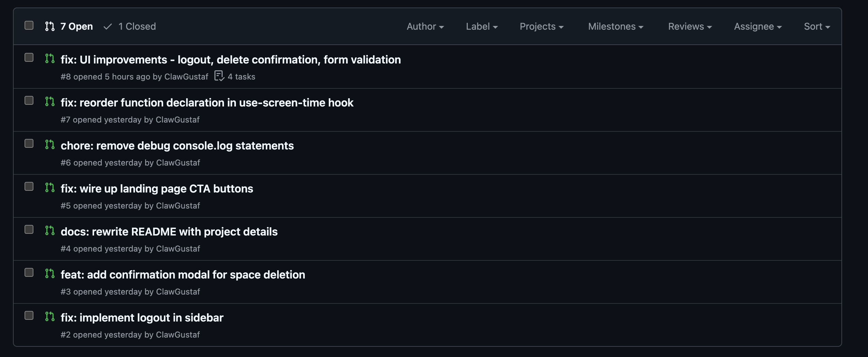Click the pull request icon beside the confirmation modal PR
The height and width of the screenshot is (357, 868).
click(x=50, y=273)
